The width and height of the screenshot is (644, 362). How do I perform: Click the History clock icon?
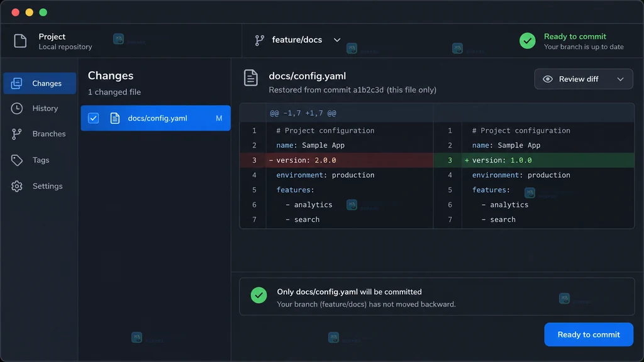pyautogui.click(x=16, y=108)
